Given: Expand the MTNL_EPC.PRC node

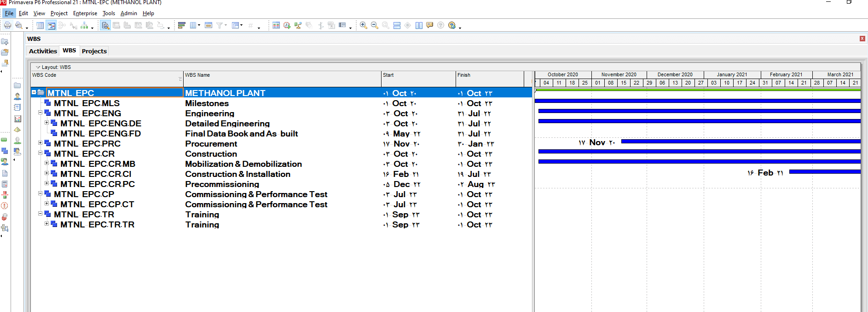Looking at the screenshot, I should [40, 143].
